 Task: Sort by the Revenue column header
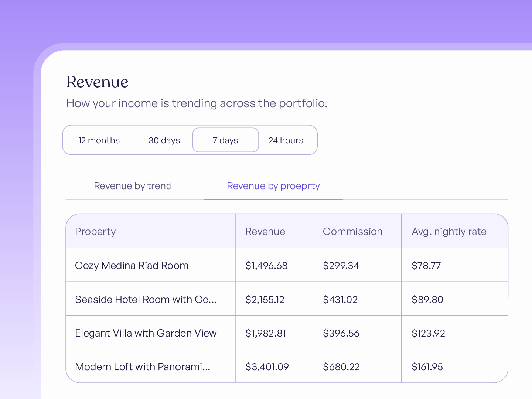click(x=265, y=232)
